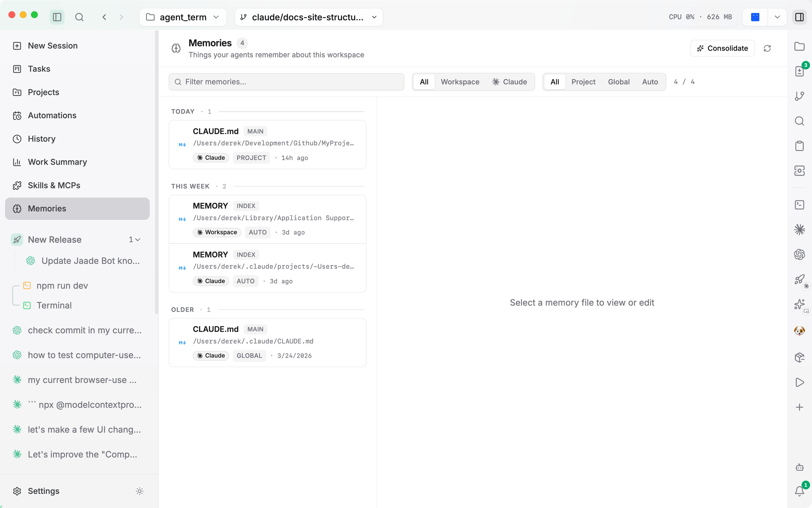This screenshot has width=812, height=508.
Task: Open the Workspace MEMORY index card
Action: point(267,219)
